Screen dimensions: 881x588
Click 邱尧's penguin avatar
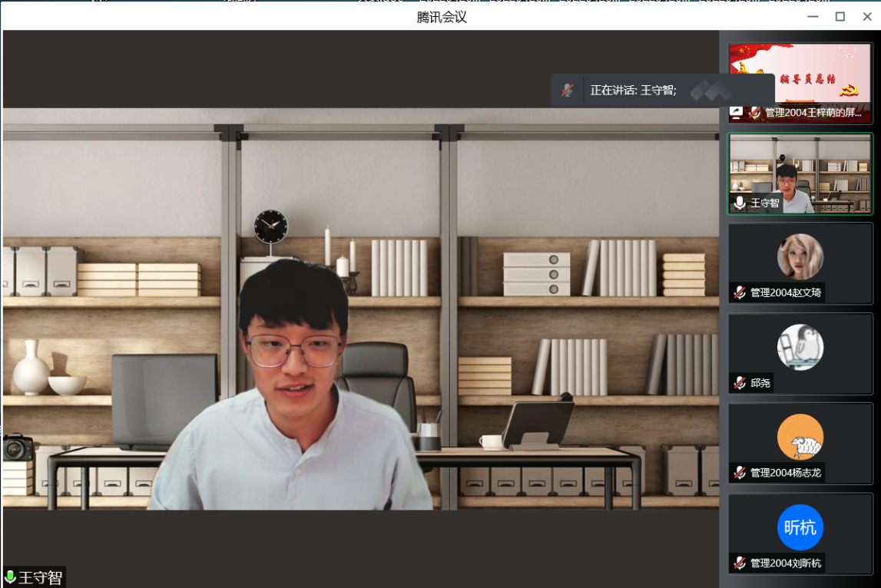pos(800,347)
